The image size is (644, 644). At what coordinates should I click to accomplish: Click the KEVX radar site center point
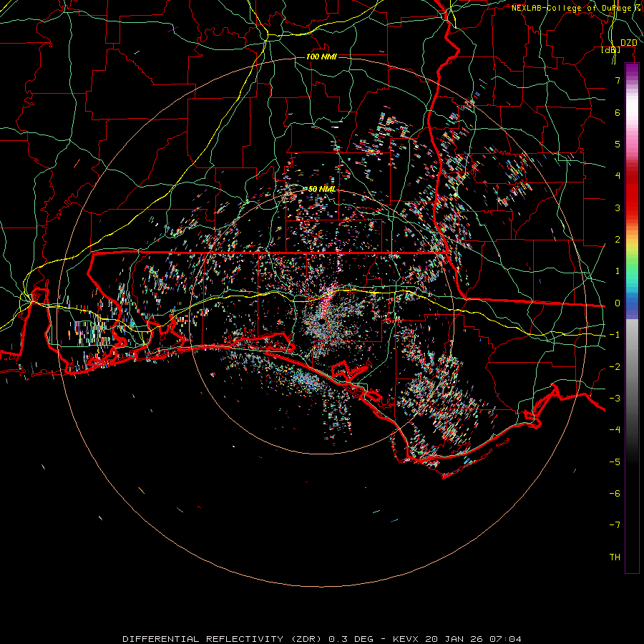tap(321, 321)
